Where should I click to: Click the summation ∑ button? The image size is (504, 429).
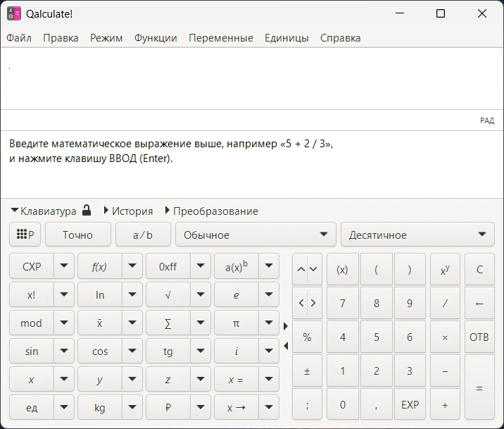pos(168,323)
